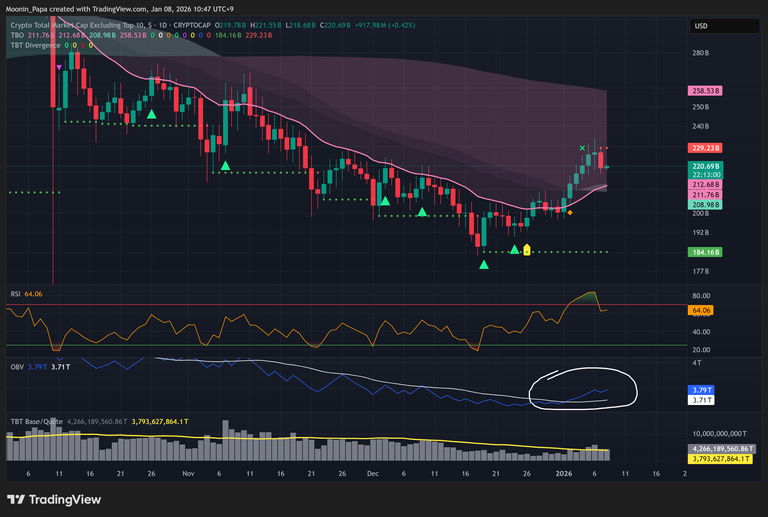Click the pink 258.53B price label

tap(705, 90)
